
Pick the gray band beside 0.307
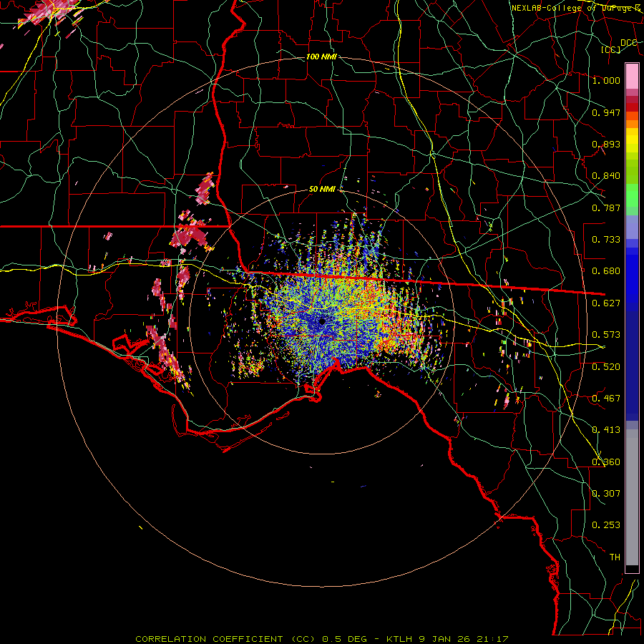(x=632, y=497)
